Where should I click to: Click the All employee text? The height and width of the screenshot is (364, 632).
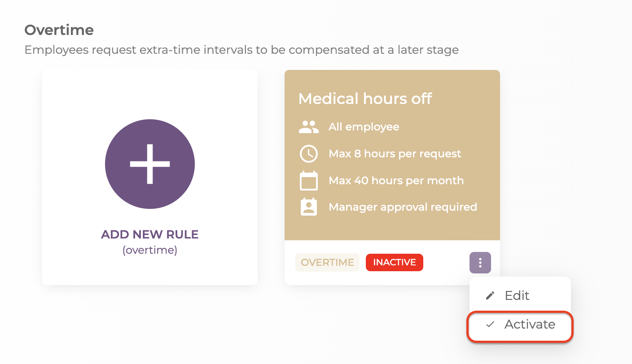tap(364, 127)
